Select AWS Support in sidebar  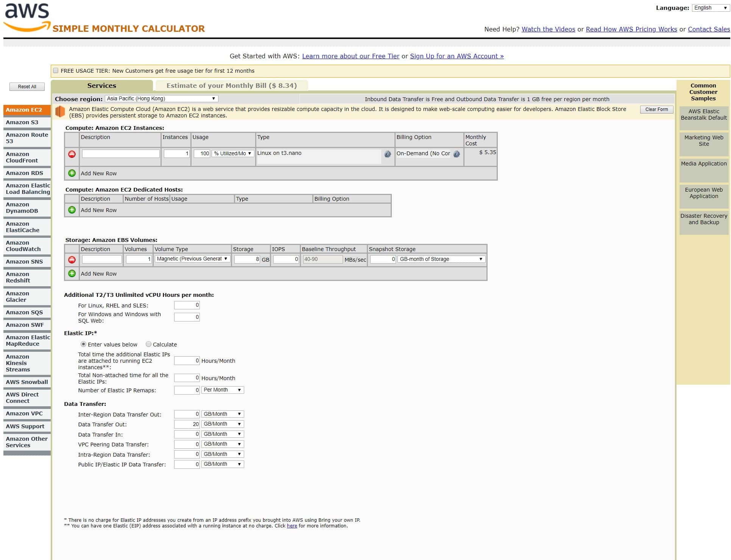tap(27, 426)
